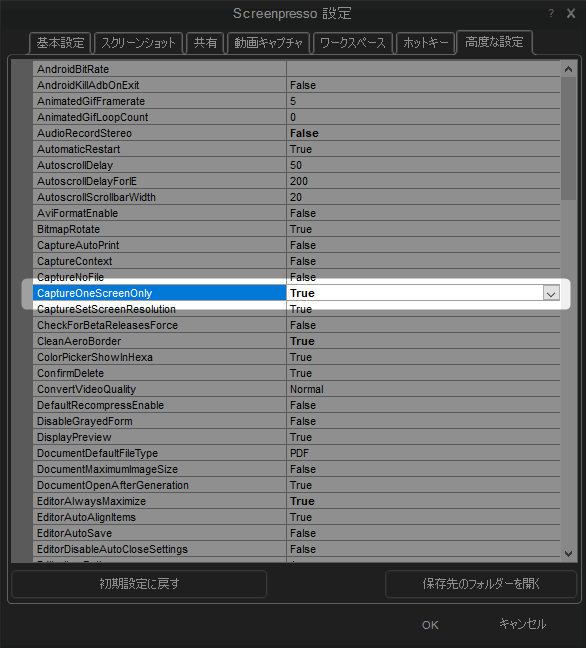This screenshot has width=586, height=648.
Task: Click the 初期設定に戻す button
Action: [x=139, y=584]
